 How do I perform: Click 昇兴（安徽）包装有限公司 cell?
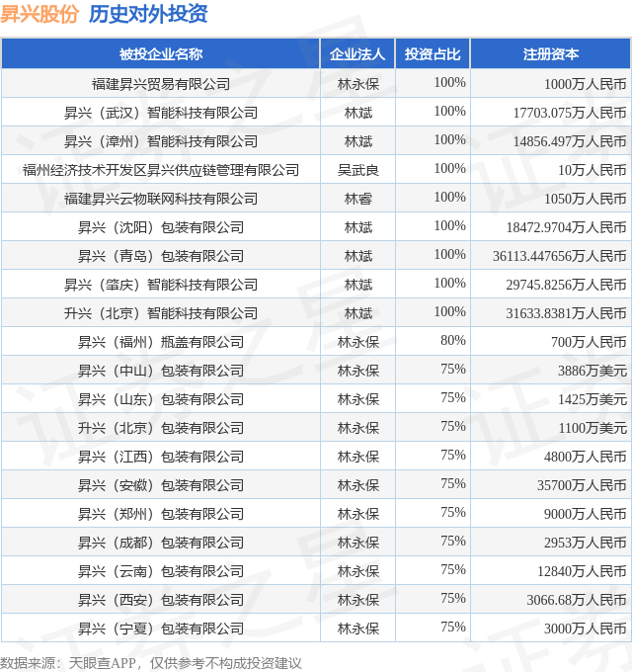161,485
